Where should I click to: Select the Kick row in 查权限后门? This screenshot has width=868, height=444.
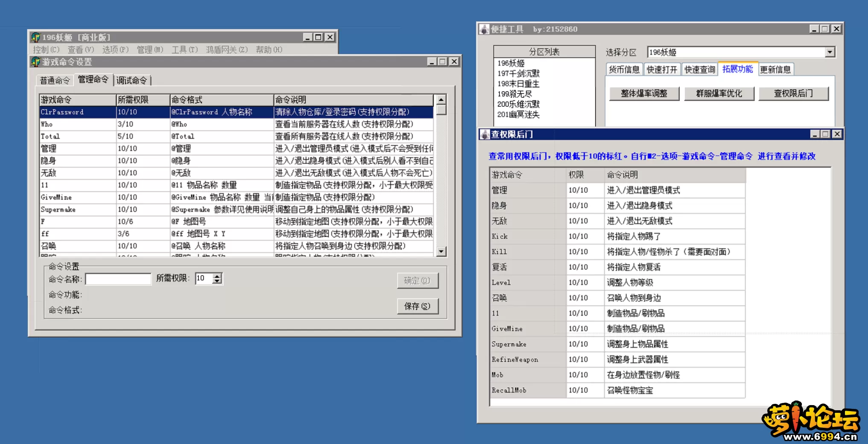(x=618, y=236)
